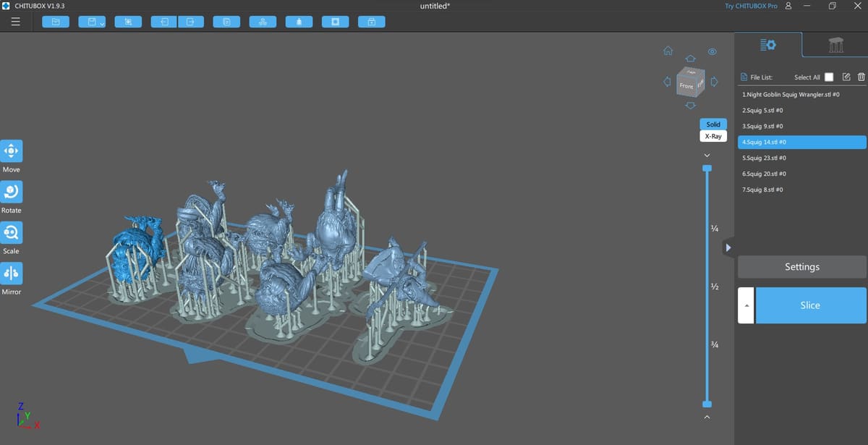868x445 pixels.
Task: Click the Redo toolbar icon
Action: tap(190, 22)
